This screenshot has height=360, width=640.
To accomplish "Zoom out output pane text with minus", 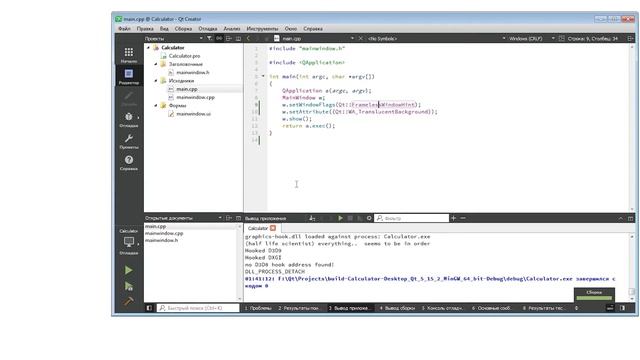I will coord(463,218).
